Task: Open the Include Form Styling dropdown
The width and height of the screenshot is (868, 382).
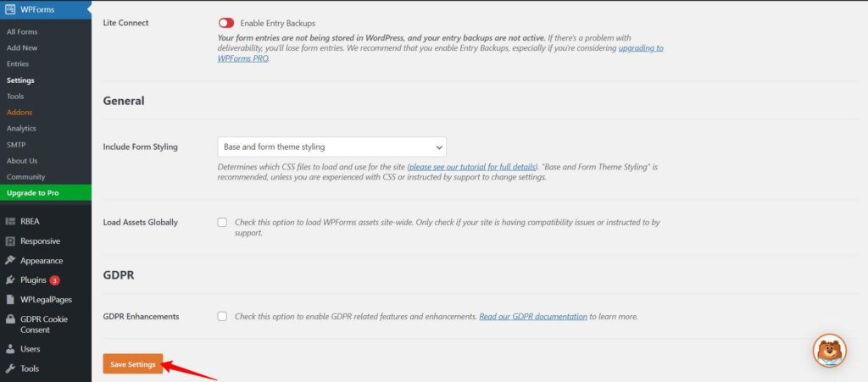Action: [x=331, y=147]
